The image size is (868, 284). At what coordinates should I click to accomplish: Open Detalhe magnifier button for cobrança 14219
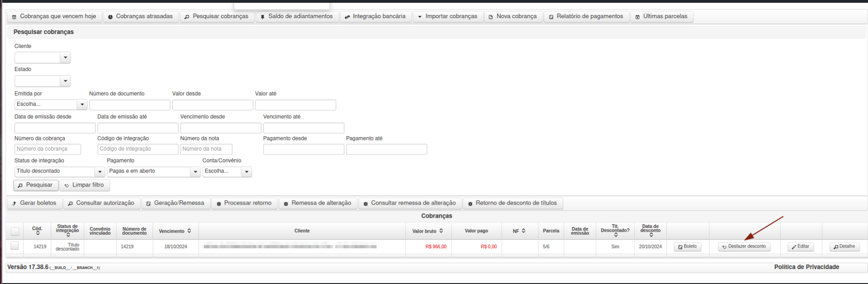[844, 247]
